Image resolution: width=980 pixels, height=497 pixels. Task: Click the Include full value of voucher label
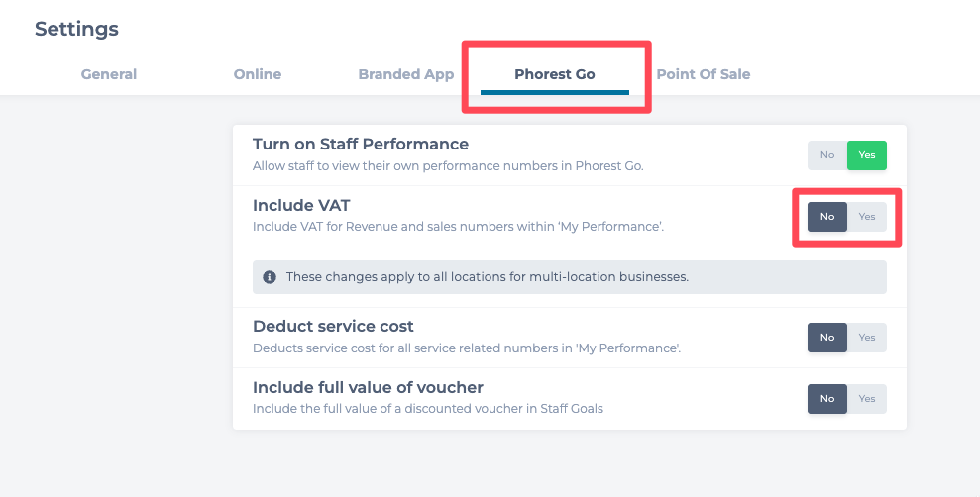pyautogui.click(x=368, y=387)
